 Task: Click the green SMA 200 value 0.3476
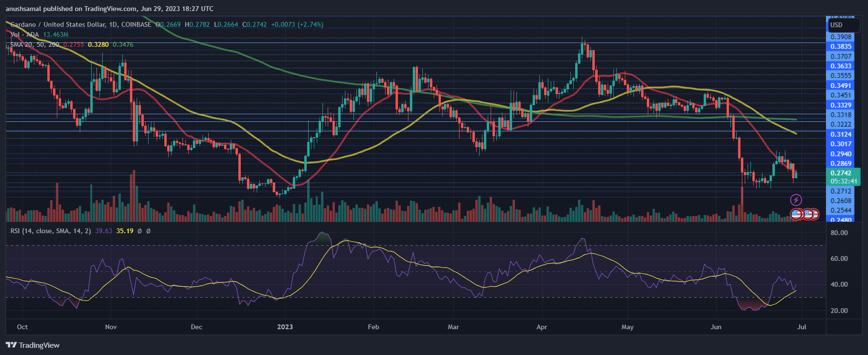coord(123,44)
